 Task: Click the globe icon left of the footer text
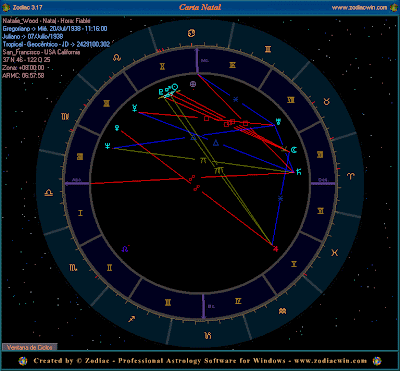(23, 361)
